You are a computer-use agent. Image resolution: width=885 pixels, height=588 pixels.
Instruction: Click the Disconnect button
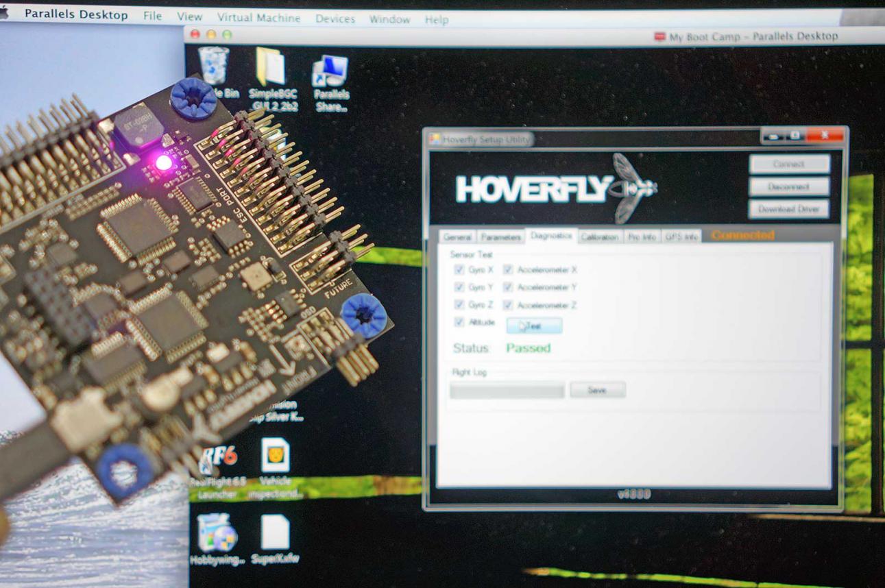pos(789,186)
